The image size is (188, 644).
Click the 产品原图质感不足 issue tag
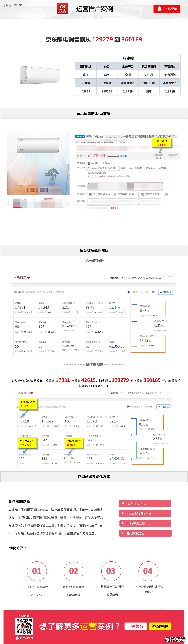click(145, 523)
